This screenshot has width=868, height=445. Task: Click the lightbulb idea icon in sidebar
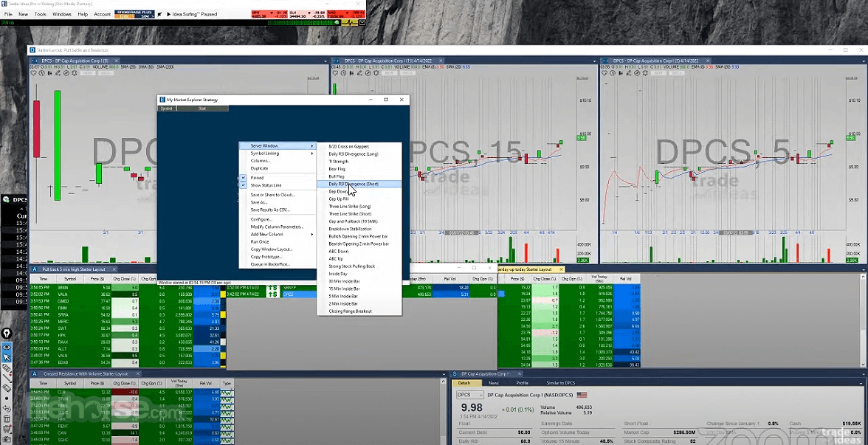[x=6, y=334]
